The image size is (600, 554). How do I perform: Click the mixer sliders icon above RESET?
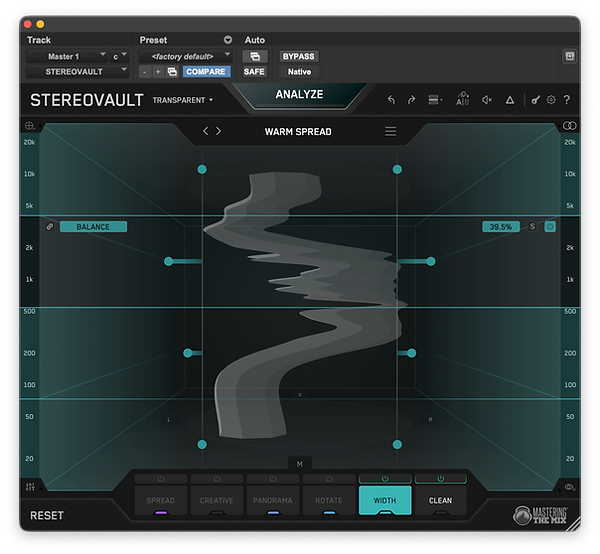pyautogui.click(x=30, y=487)
